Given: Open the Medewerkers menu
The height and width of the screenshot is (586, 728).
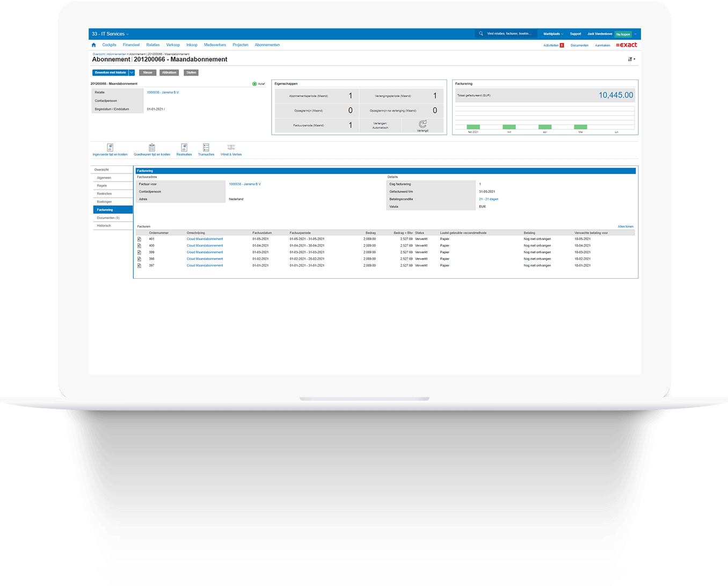Looking at the screenshot, I should tap(215, 45).
